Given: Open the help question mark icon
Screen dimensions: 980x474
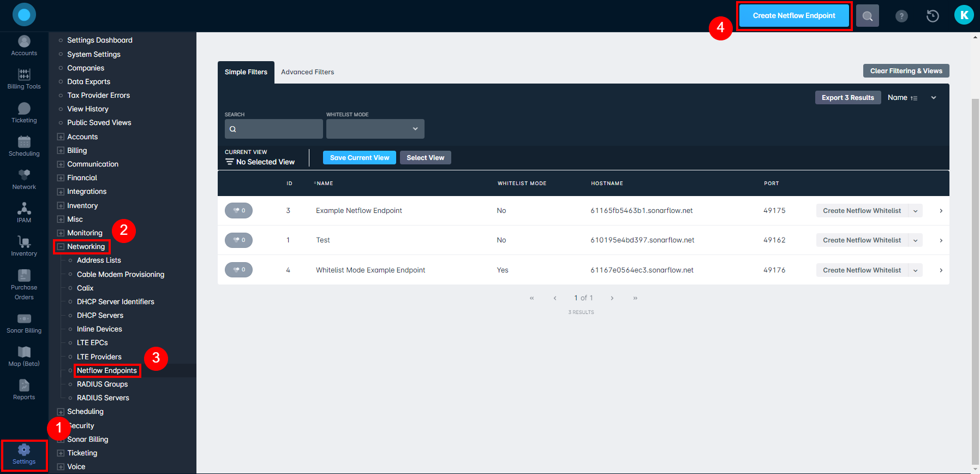Looking at the screenshot, I should pos(901,16).
